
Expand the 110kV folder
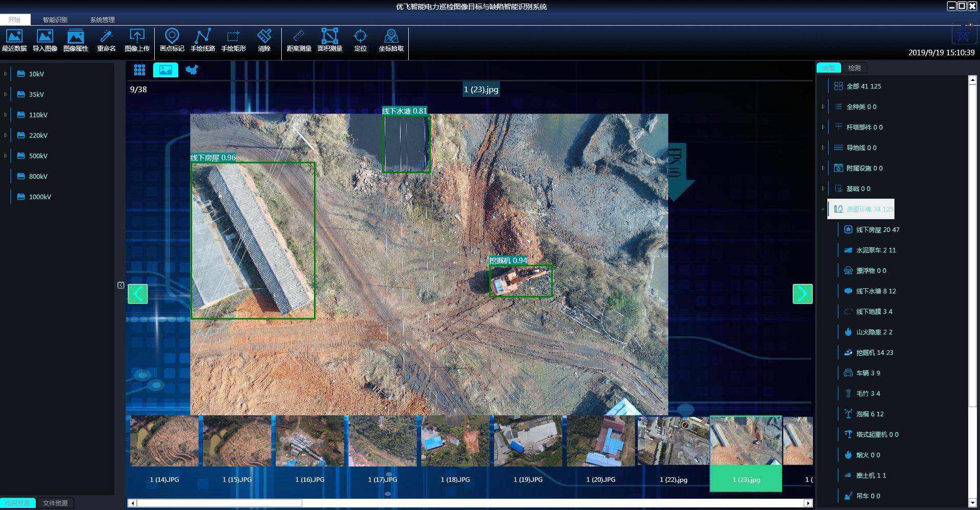click(6, 115)
